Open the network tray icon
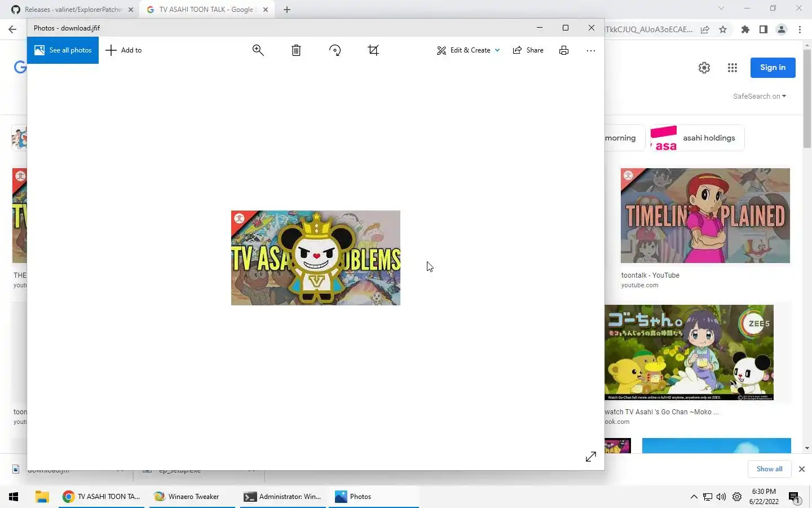The image size is (812, 508). (708, 497)
